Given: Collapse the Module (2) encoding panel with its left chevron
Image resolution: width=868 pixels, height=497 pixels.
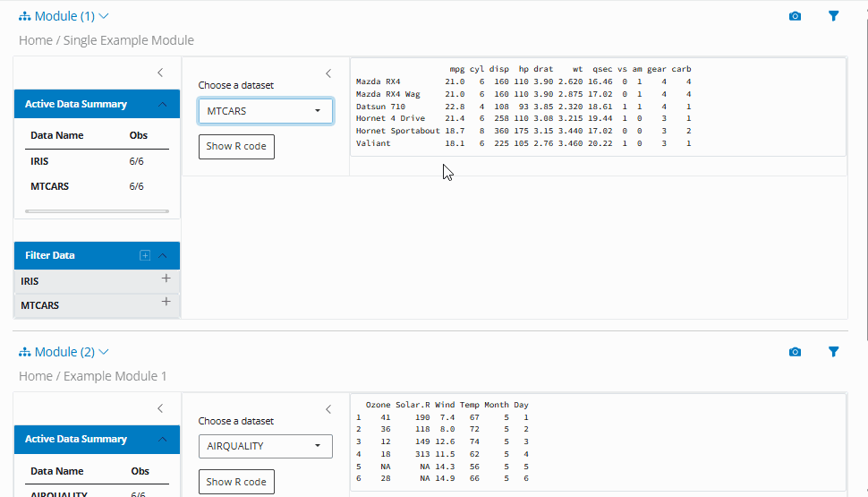Looking at the screenshot, I should (328, 409).
